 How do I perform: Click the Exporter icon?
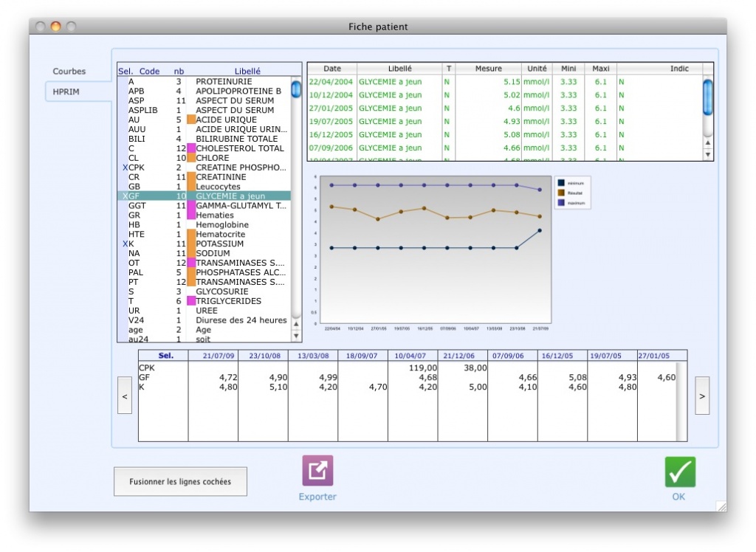tap(317, 471)
